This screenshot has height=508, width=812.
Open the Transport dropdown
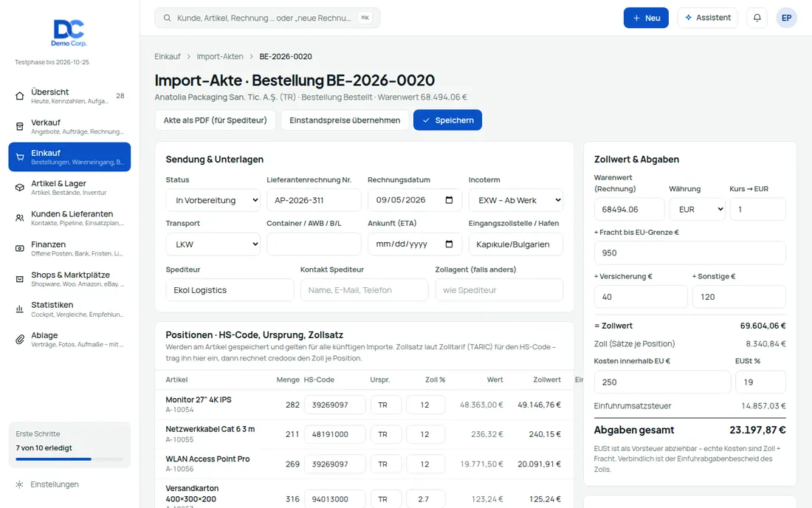pos(213,244)
